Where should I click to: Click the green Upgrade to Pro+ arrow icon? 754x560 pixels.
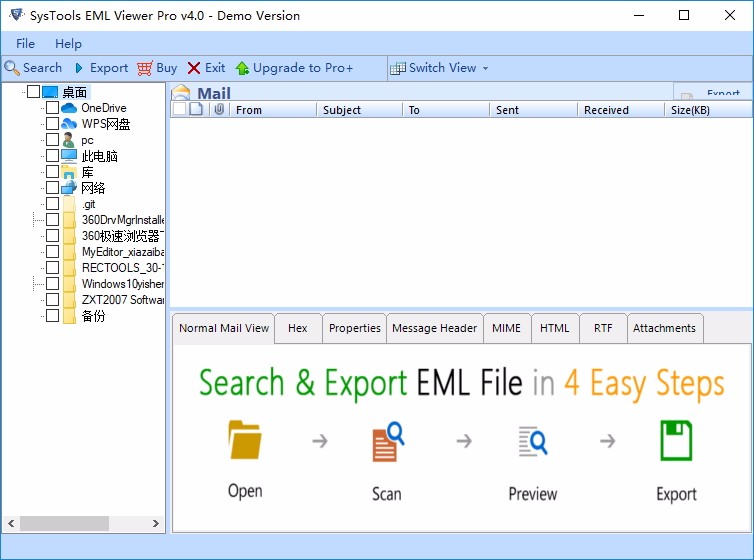(x=242, y=68)
